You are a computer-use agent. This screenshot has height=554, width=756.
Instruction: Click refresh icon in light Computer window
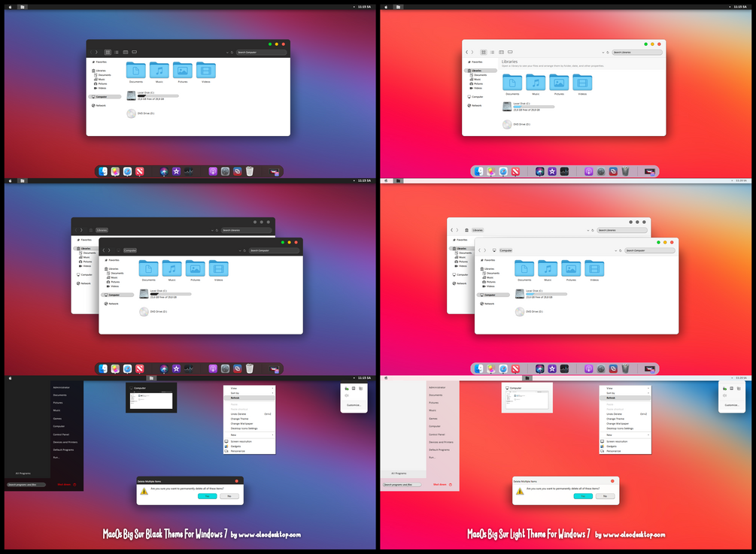[621, 250]
